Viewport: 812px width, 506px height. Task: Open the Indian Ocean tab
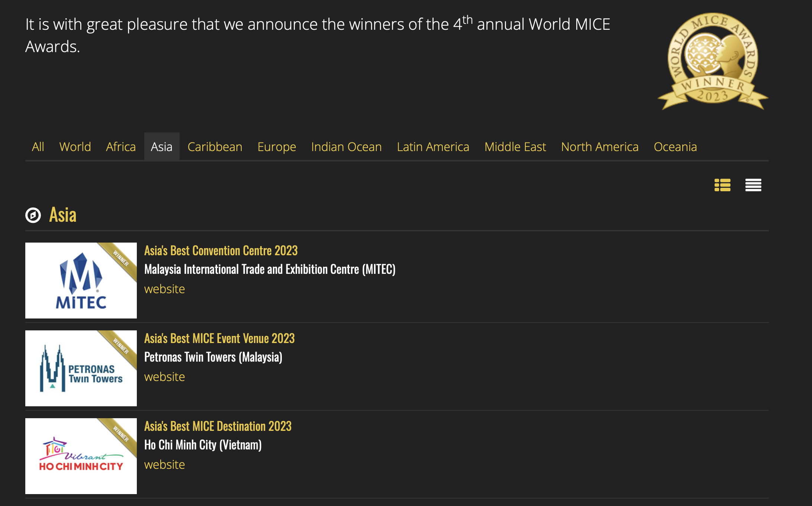347,147
